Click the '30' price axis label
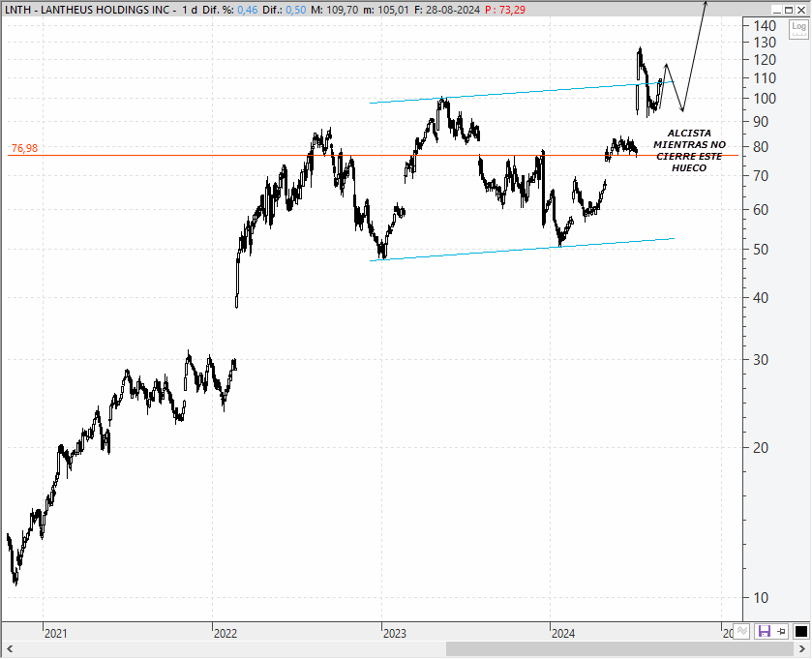The image size is (812, 659). click(761, 359)
